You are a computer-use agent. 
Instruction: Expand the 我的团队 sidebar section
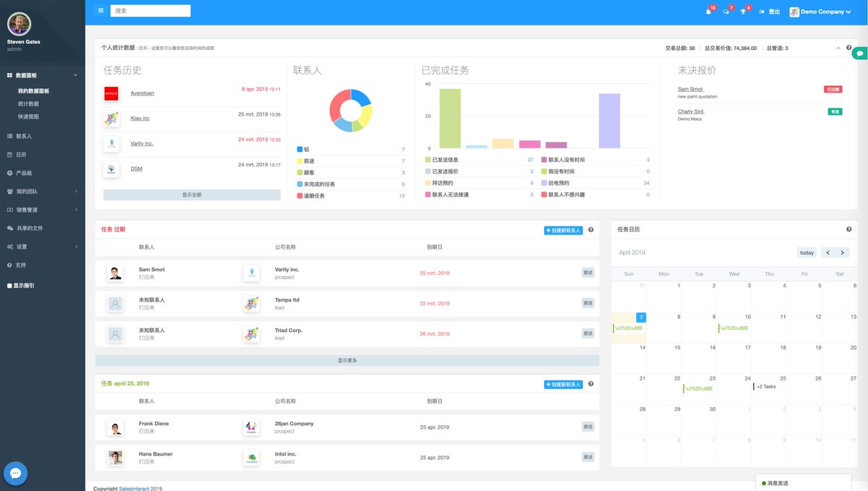tap(43, 192)
